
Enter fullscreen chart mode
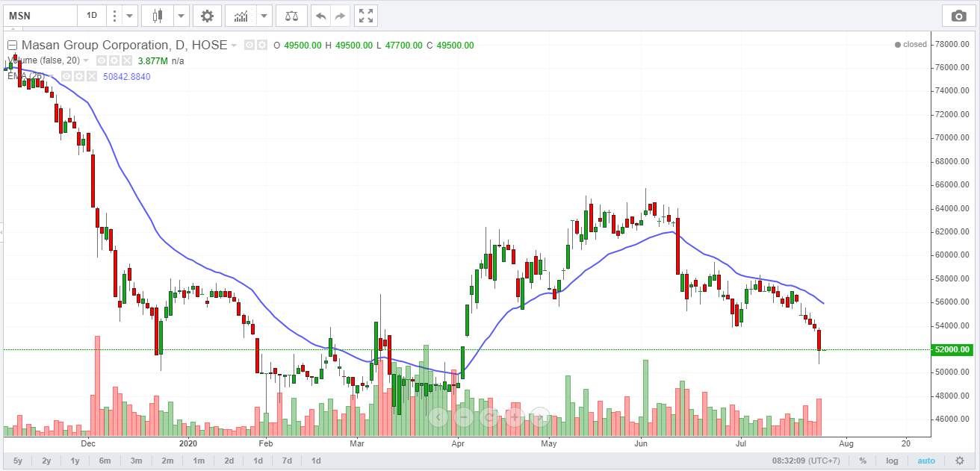tap(365, 15)
